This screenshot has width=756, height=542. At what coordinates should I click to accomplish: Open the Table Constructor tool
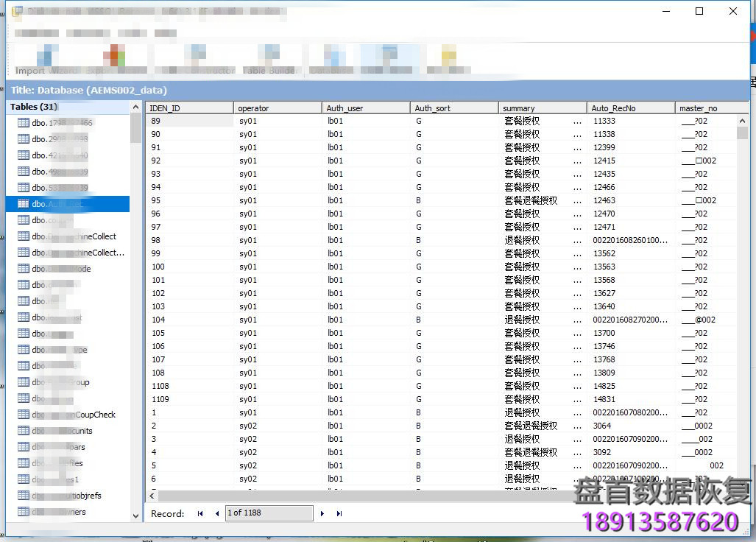194,57
